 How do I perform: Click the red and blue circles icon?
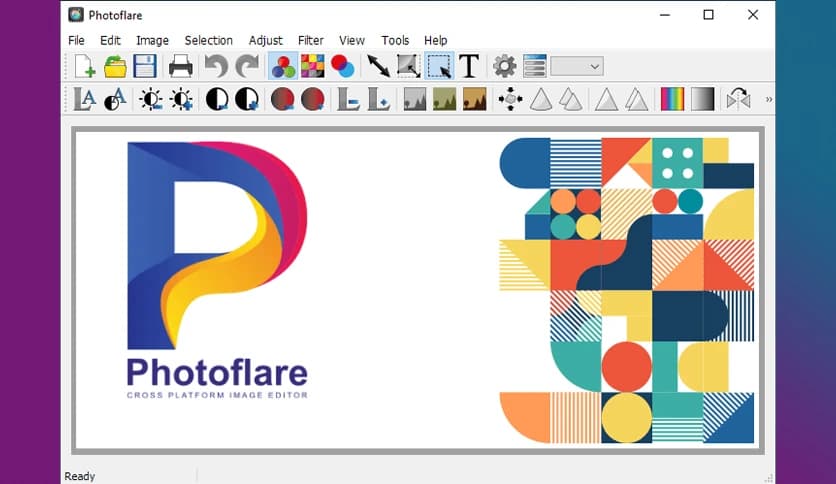[x=342, y=67]
